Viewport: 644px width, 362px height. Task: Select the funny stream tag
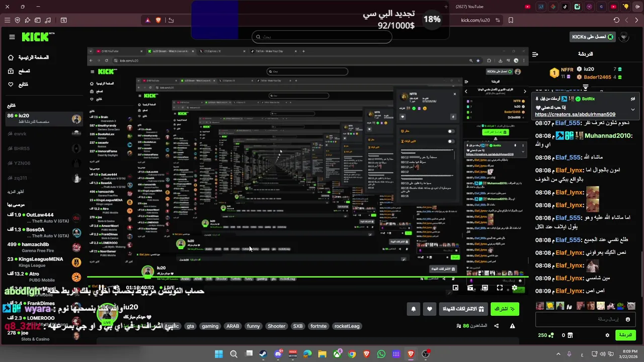pos(254,326)
